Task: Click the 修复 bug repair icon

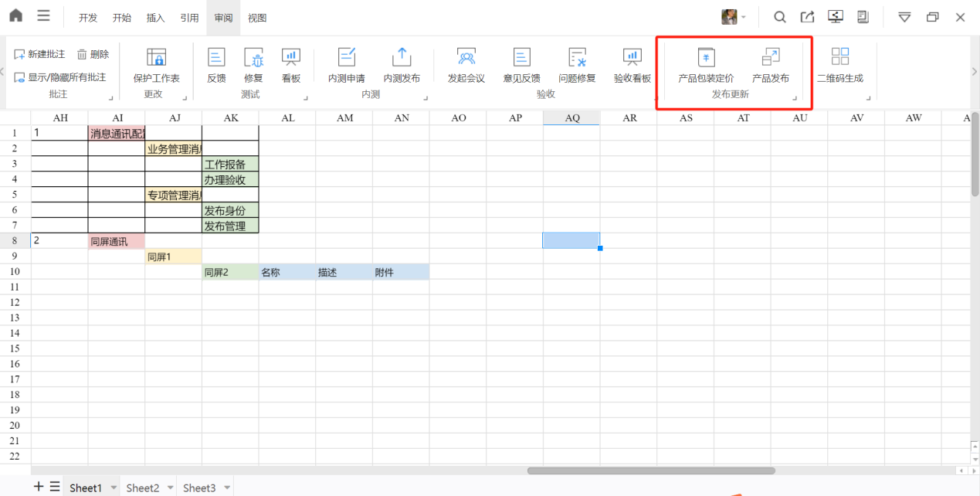Action: coord(253,58)
